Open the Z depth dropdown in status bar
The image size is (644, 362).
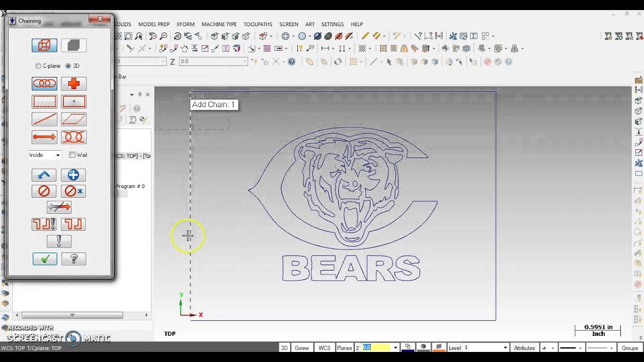(395, 348)
